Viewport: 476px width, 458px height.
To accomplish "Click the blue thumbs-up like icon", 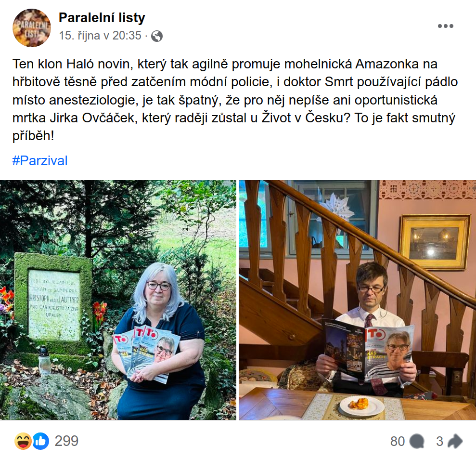I will (41, 441).
